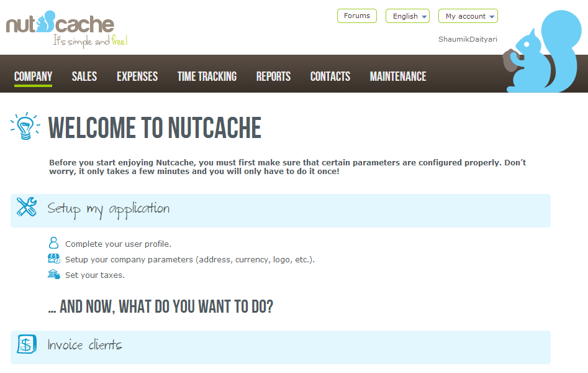
Task: Open the Forums page
Action: (357, 16)
